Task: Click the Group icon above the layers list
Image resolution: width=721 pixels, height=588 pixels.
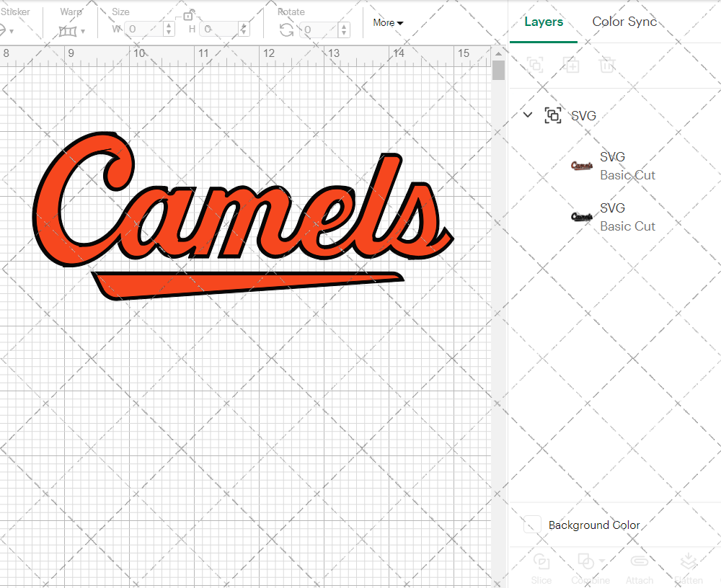Action: click(x=536, y=65)
